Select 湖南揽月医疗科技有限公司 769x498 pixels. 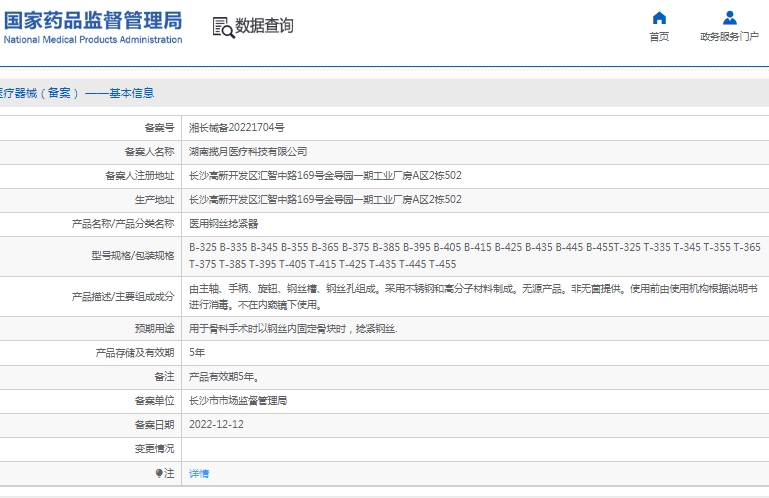point(248,152)
